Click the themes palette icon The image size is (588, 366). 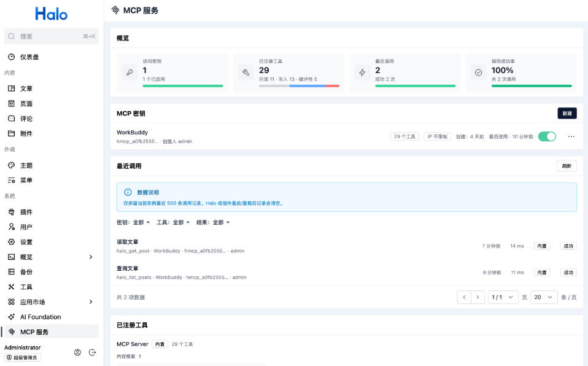[11, 165]
